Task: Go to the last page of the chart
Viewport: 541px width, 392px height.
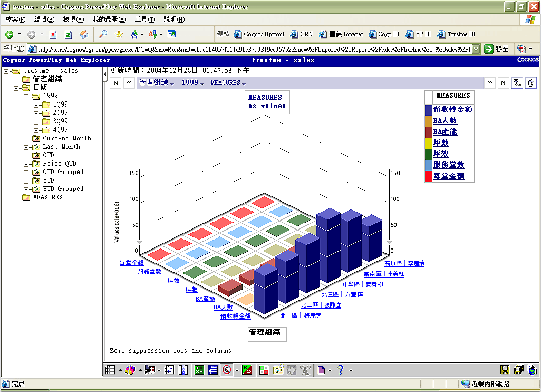Action: [x=504, y=83]
